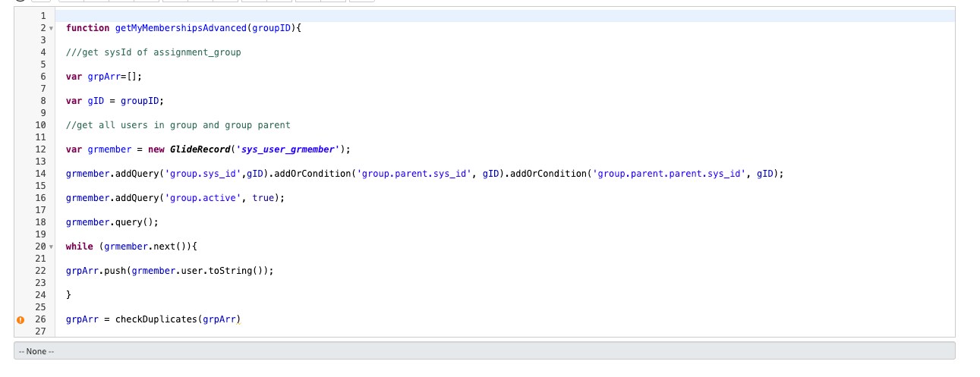
Task: Click the 'grmember.query();' line
Action: point(112,222)
